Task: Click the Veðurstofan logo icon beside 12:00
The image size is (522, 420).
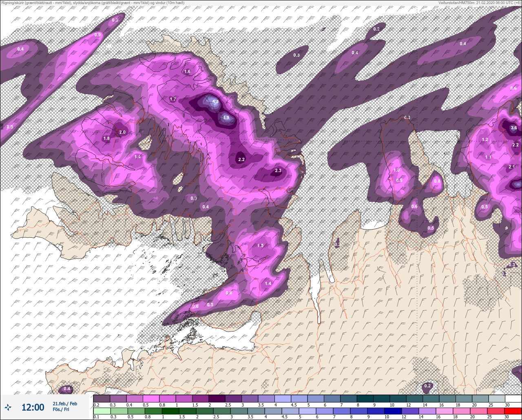Action: 8,407
